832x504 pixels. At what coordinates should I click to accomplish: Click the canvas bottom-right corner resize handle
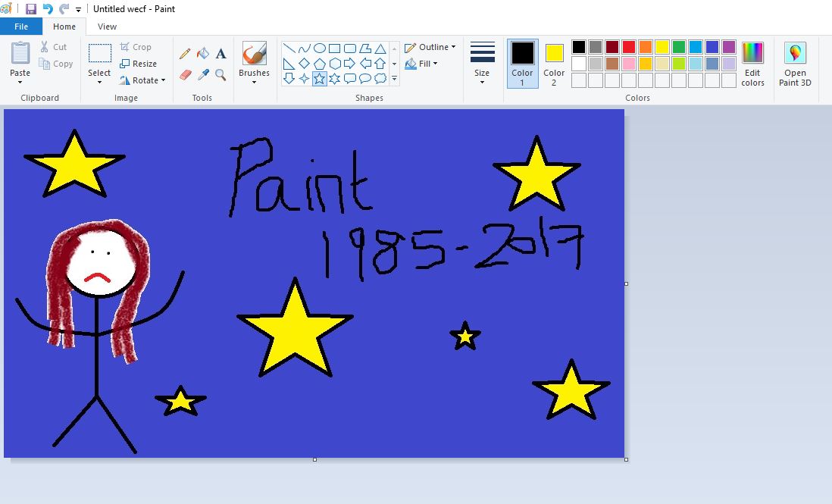627,459
